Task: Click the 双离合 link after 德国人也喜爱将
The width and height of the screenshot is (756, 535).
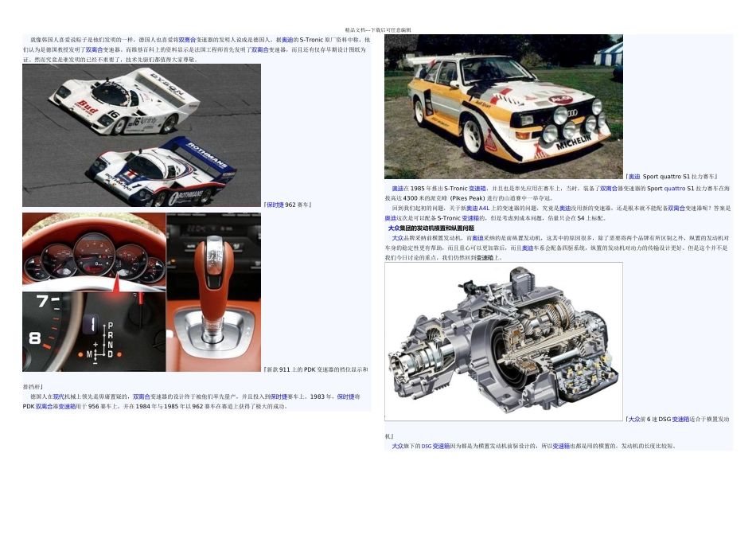Action: pos(187,40)
